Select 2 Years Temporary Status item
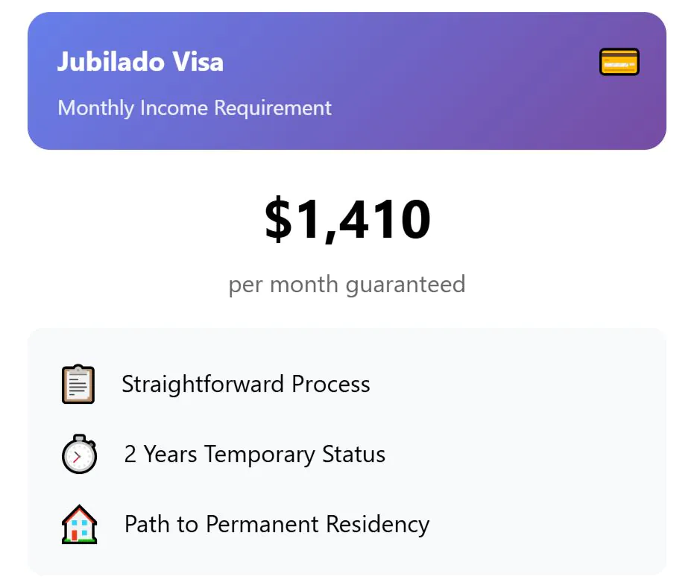Viewport: 700px width, 588px height. (x=224, y=454)
